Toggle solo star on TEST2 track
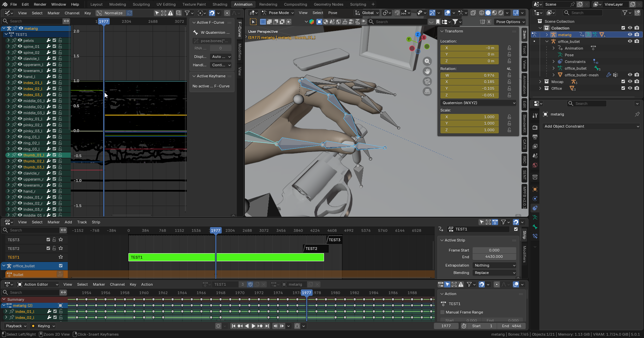Viewport: 644px width, 338px height. click(x=61, y=249)
